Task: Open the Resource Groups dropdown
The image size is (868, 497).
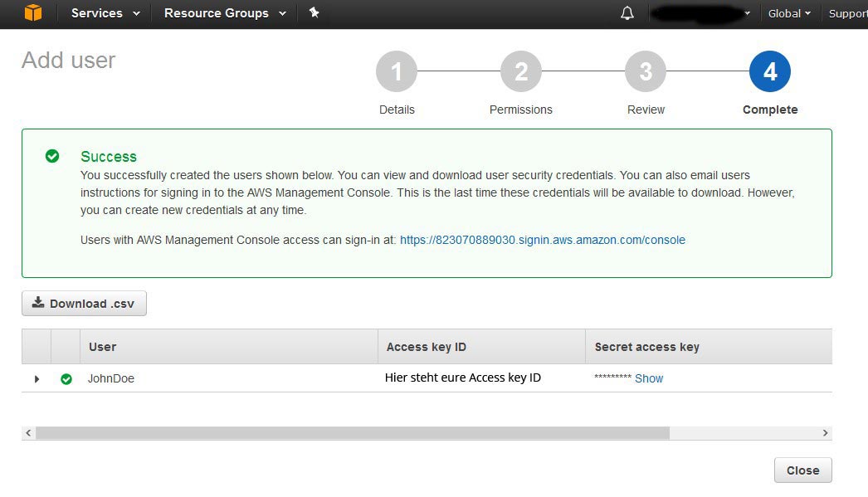Action: (225, 13)
